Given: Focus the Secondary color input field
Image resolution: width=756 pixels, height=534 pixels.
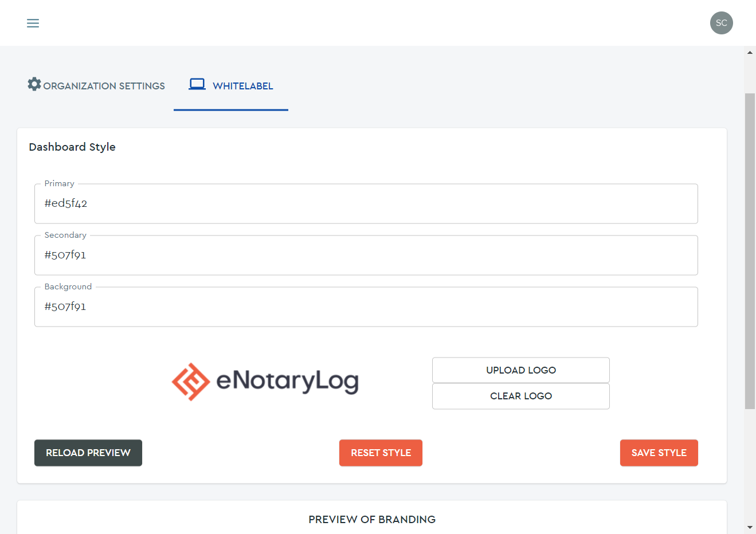Looking at the screenshot, I should [366, 255].
